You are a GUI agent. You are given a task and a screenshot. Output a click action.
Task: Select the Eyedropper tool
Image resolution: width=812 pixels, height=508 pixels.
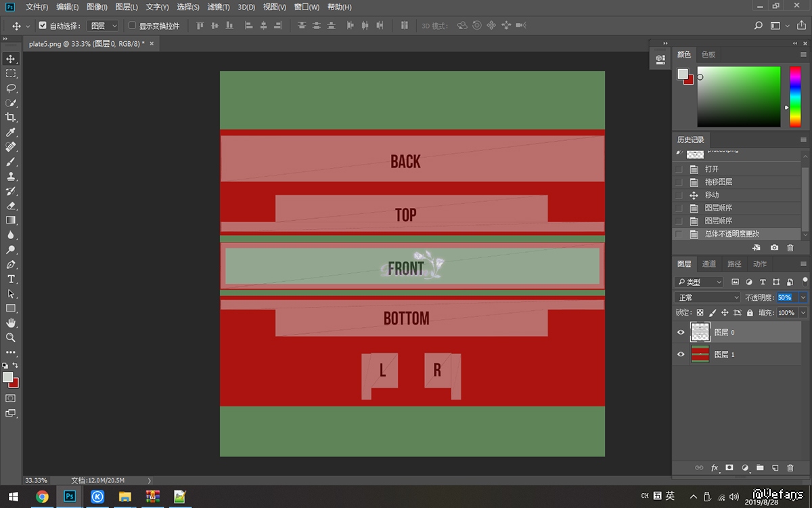(11, 132)
